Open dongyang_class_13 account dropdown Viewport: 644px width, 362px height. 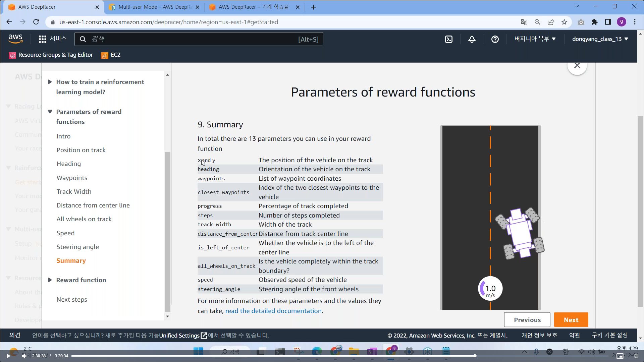(600, 39)
